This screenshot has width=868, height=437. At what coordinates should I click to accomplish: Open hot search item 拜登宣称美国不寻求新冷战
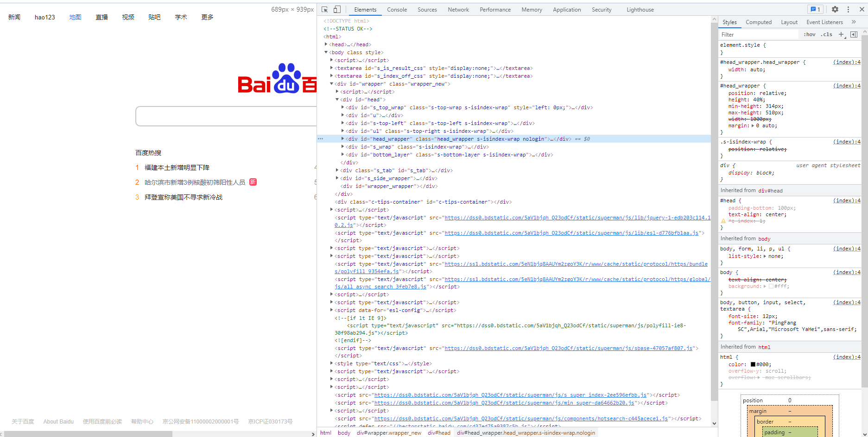click(184, 197)
